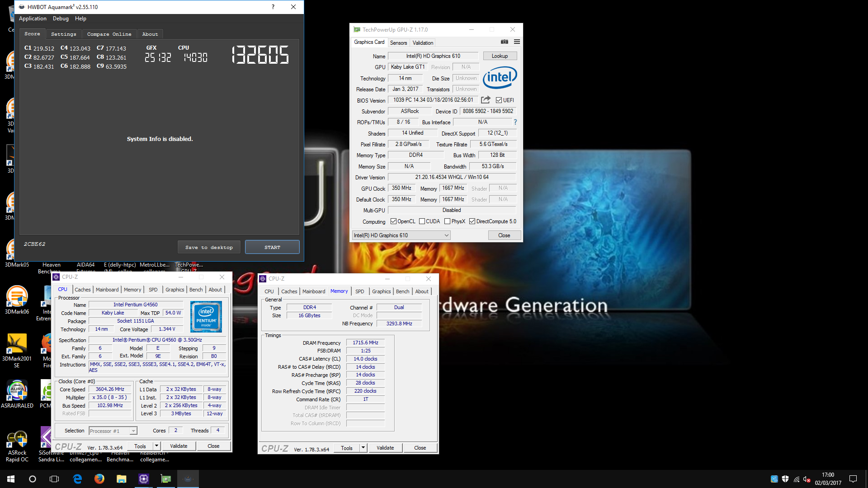Click the Intel logo in GPU-Z

click(x=500, y=77)
